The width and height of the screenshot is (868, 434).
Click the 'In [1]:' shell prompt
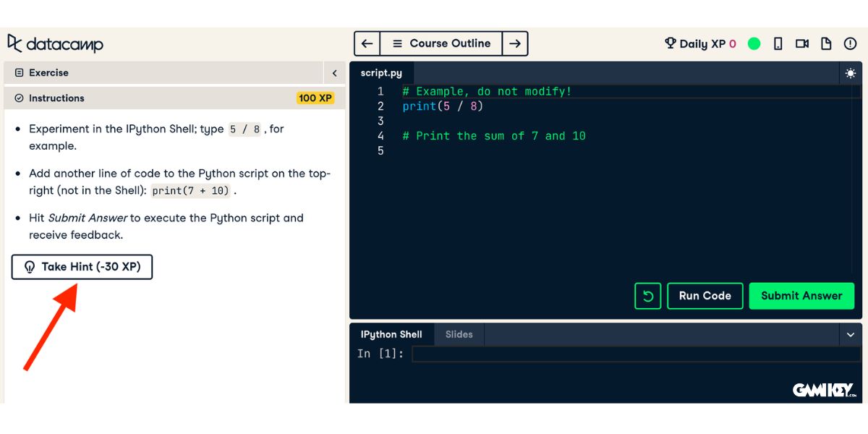coord(380,354)
